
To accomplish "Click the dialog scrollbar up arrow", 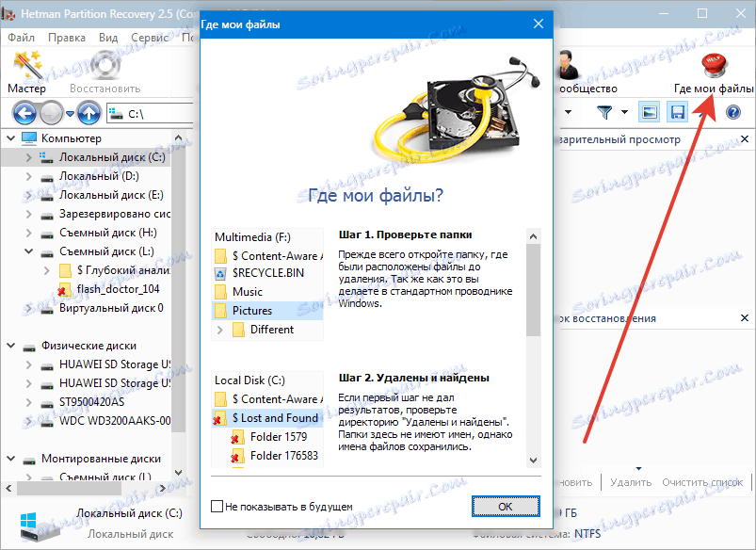I will click(x=533, y=236).
